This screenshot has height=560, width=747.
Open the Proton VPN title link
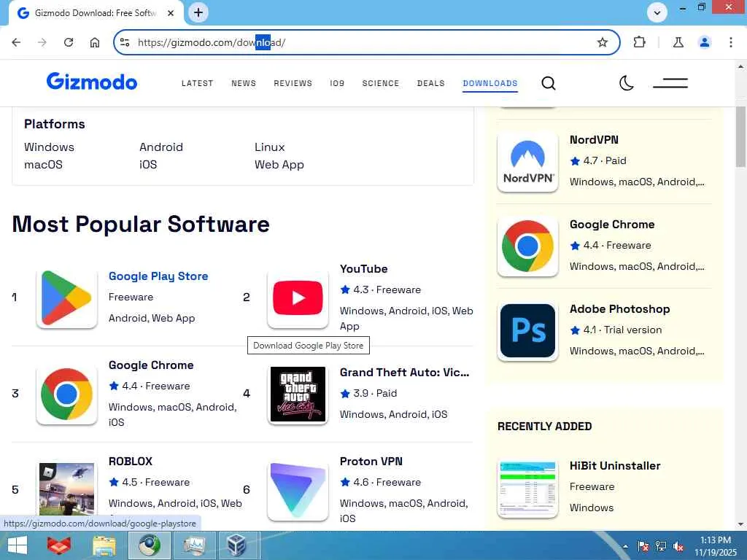click(x=371, y=462)
